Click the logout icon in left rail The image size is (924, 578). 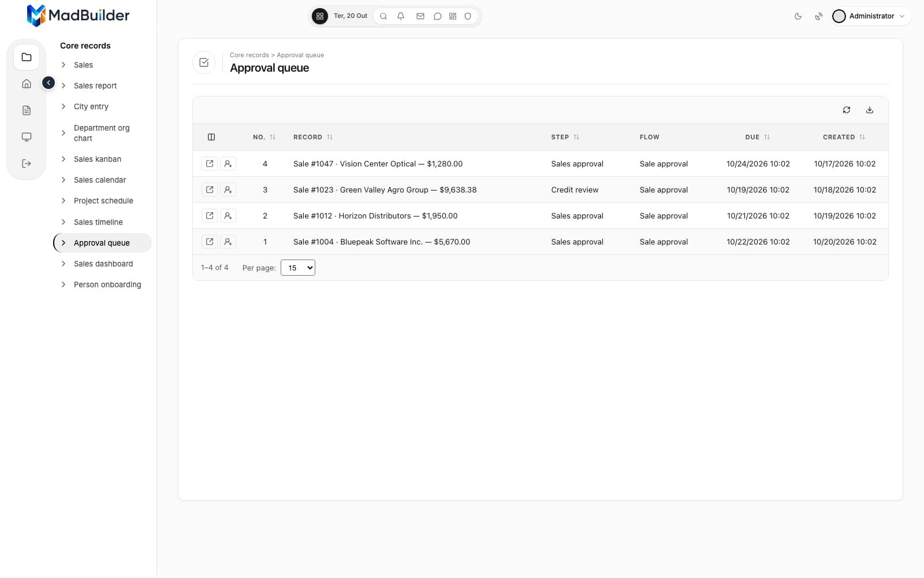(x=27, y=164)
